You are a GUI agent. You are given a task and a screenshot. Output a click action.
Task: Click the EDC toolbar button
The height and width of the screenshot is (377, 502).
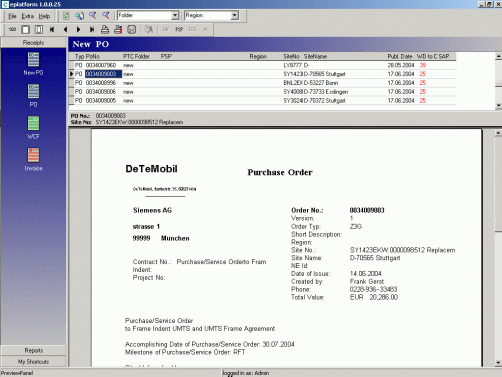(192, 30)
